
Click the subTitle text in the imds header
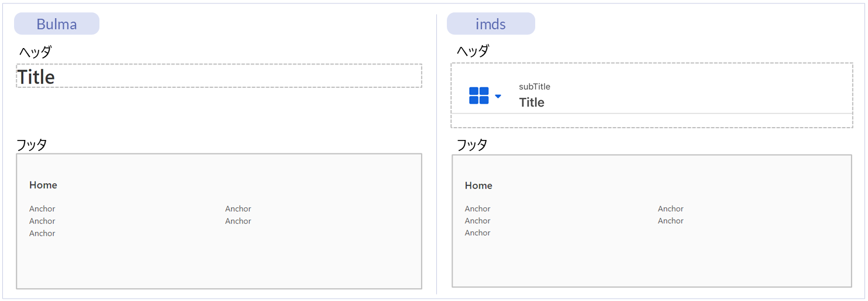(534, 87)
